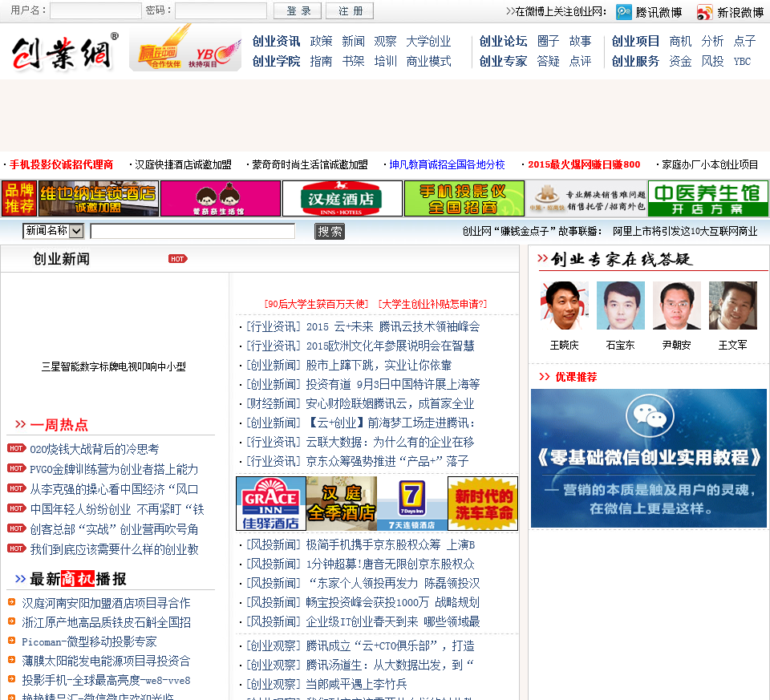This screenshot has height=700, width=770.
Task: Click the Tencent Weibo icon
Action: coord(624,12)
